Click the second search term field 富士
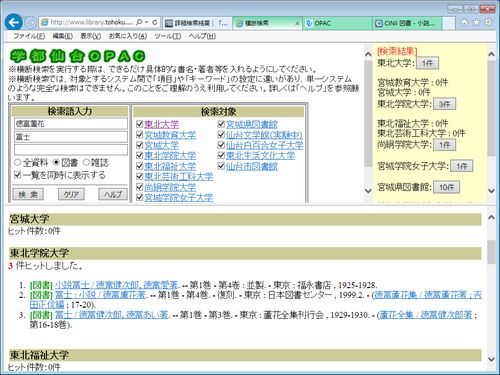Viewport: 500px width, 375px height. tap(71, 137)
